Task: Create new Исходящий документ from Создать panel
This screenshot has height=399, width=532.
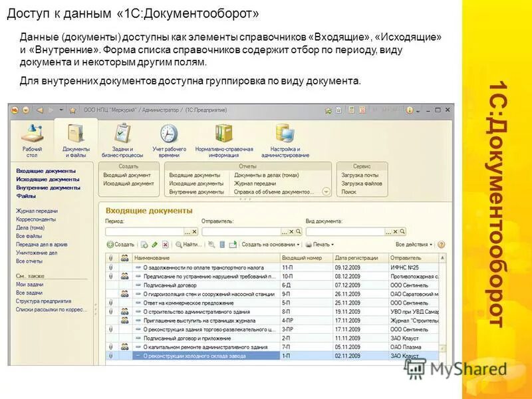Action: 128,184
